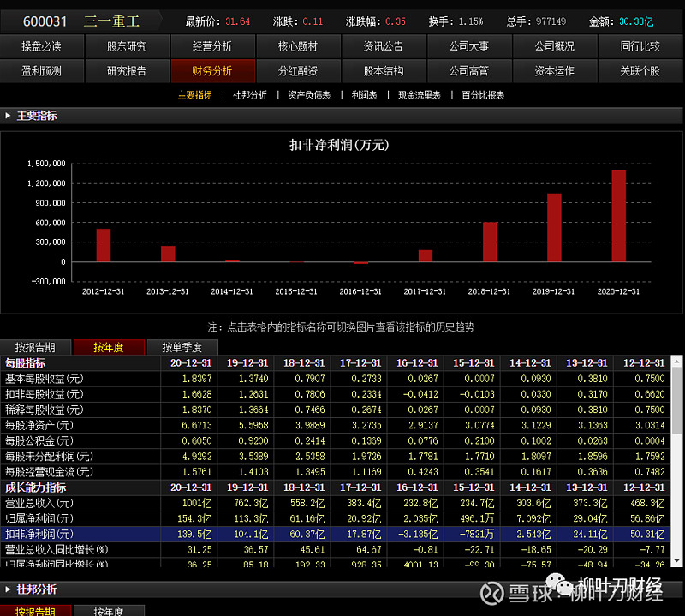Open the 关联个股 tab
This screenshot has height=616, width=685.
(640, 71)
